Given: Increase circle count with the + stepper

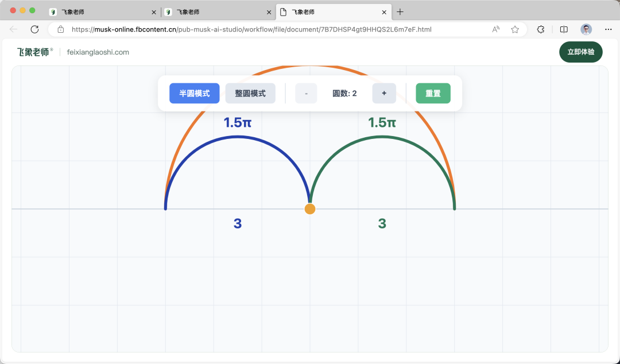Looking at the screenshot, I should click(x=383, y=93).
